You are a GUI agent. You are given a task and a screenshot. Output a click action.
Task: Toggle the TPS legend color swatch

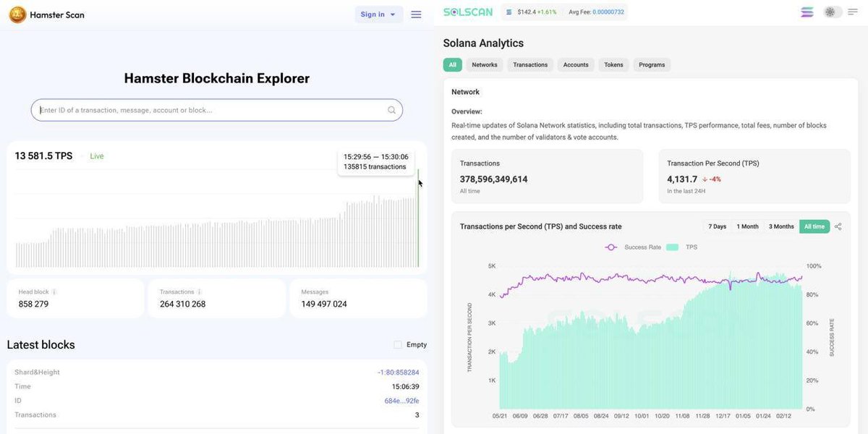pyautogui.click(x=673, y=247)
